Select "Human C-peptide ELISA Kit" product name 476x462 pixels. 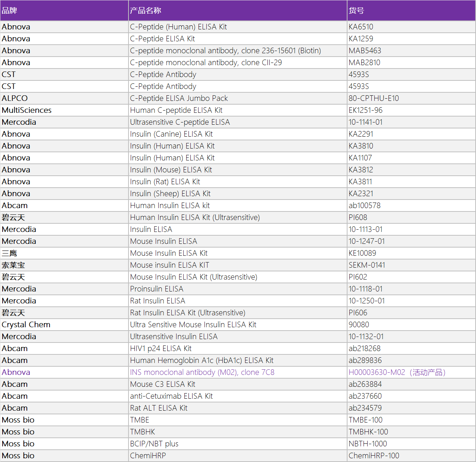pyautogui.click(x=176, y=110)
